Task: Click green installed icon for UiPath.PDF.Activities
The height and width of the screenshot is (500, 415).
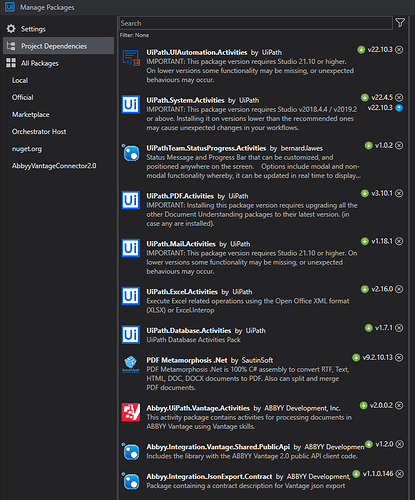Action: pyautogui.click(x=365, y=193)
